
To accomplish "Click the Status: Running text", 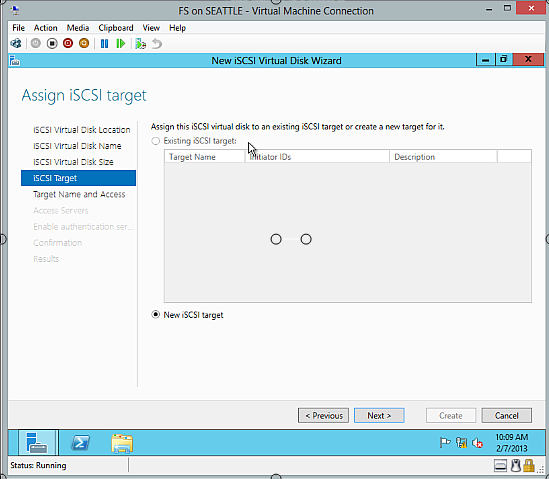I will pos(38,465).
